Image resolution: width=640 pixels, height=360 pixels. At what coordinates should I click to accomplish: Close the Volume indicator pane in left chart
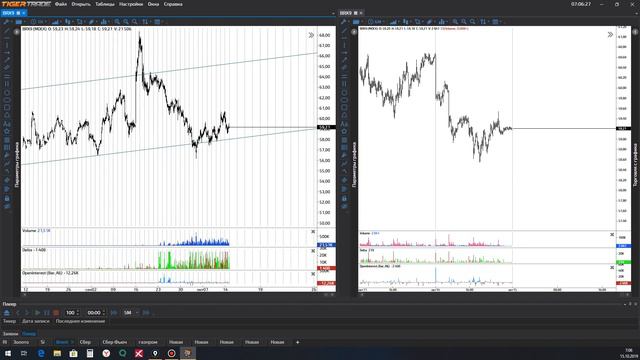pos(313,231)
